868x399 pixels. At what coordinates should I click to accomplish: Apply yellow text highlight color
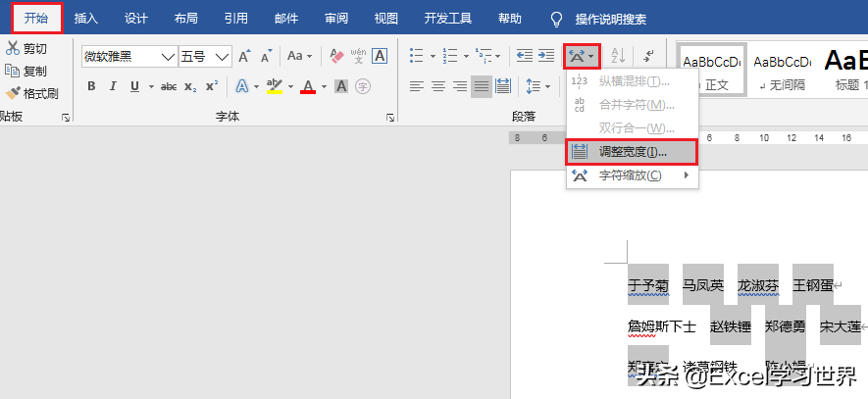point(274,86)
